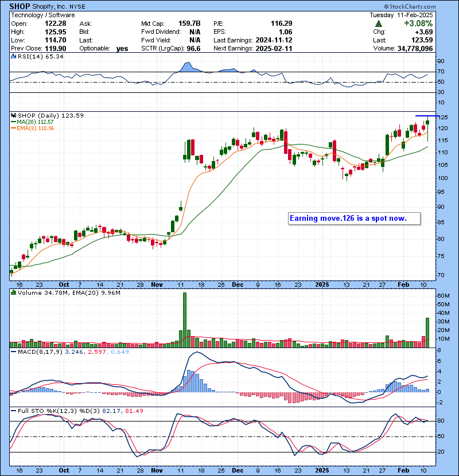The height and width of the screenshot is (476, 459).
Task: Click the RSI line-chart icon beside RSI(14)
Action: [14, 56]
